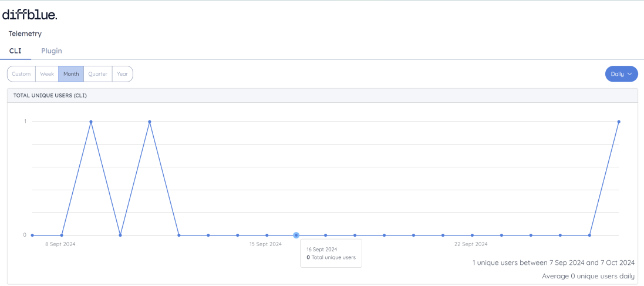The height and width of the screenshot is (286, 644).
Task: Click the Total Unique Users (CLI) panel header
Action: tap(50, 95)
